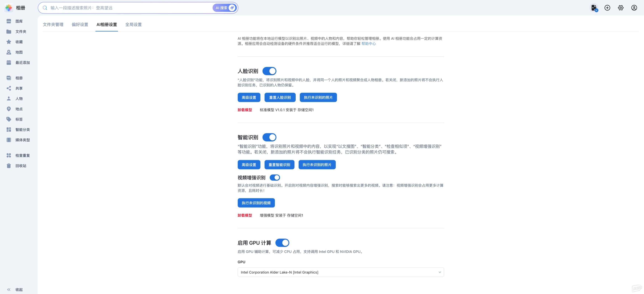Switch to 全局设置 tab
644x294 pixels.
click(x=133, y=24)
